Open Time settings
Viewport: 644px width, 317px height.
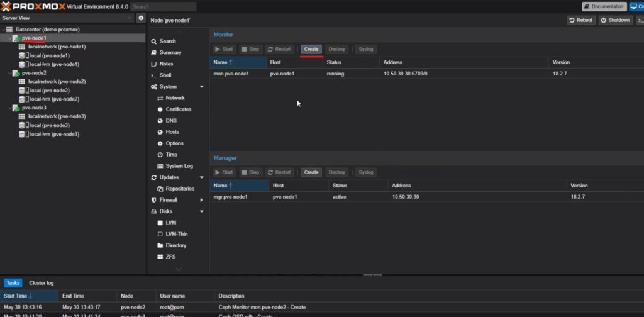tap(172, 155)
